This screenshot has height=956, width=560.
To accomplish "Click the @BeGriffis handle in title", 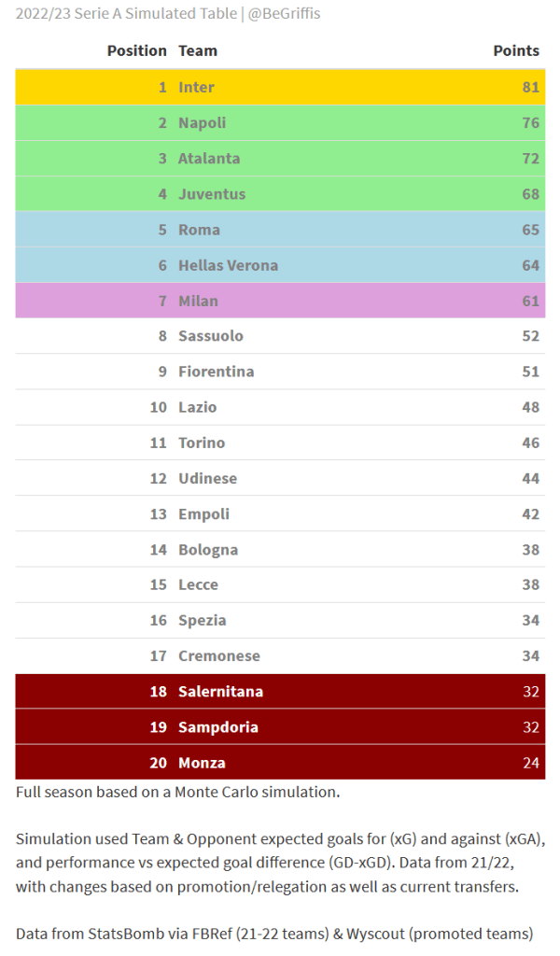I will [x=284, y=14].
